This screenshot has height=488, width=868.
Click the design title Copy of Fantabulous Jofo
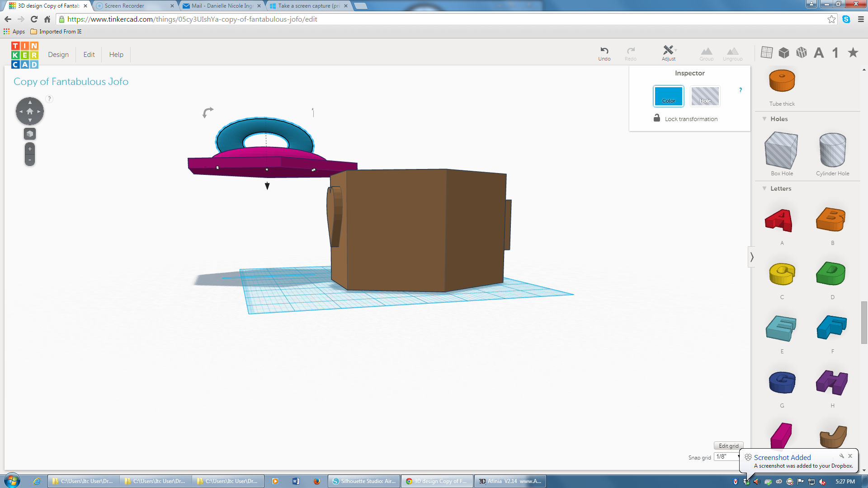[x=71, y=81]
